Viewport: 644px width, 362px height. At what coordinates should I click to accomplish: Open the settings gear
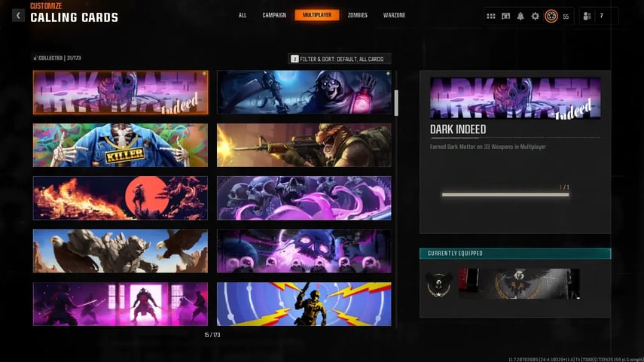536,16
